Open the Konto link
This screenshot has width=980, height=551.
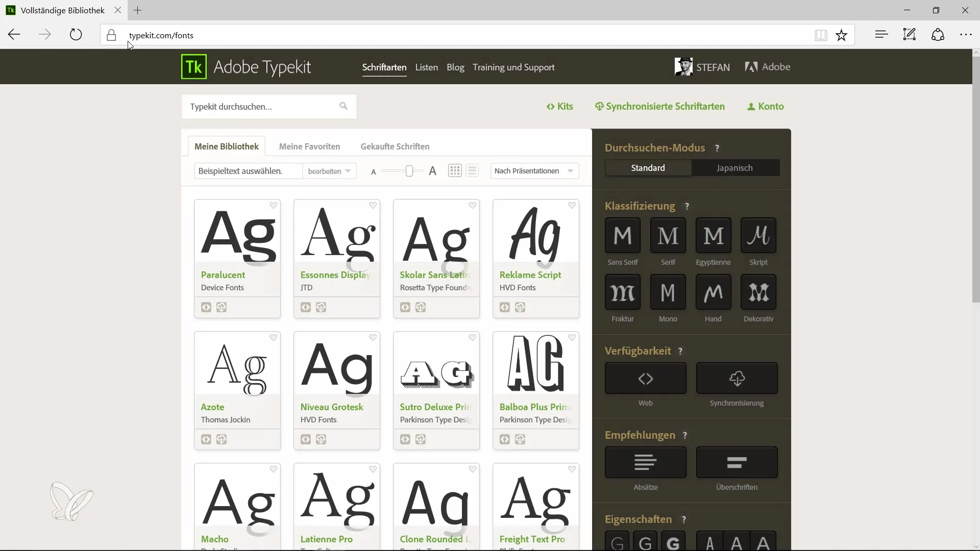(766, 106)
